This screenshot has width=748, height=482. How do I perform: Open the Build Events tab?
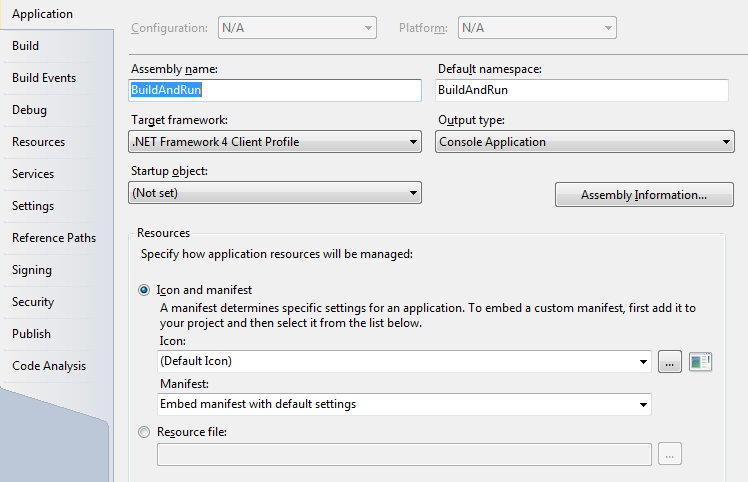coord(44,78)
